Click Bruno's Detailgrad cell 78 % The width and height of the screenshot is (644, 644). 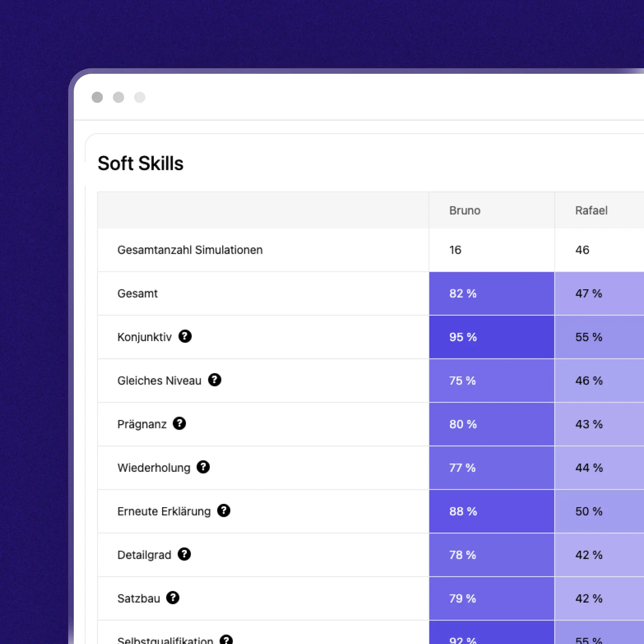coord(492,555)
